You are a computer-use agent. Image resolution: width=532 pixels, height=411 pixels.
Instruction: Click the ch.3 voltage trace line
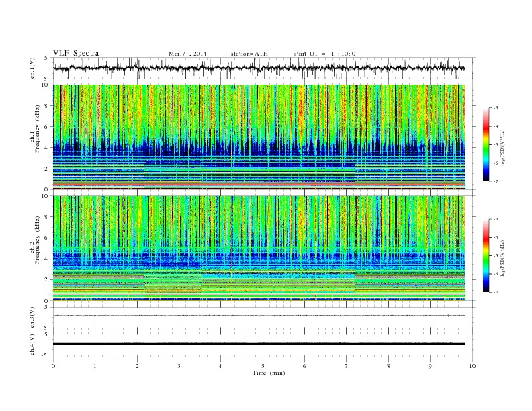coord(259,316)
